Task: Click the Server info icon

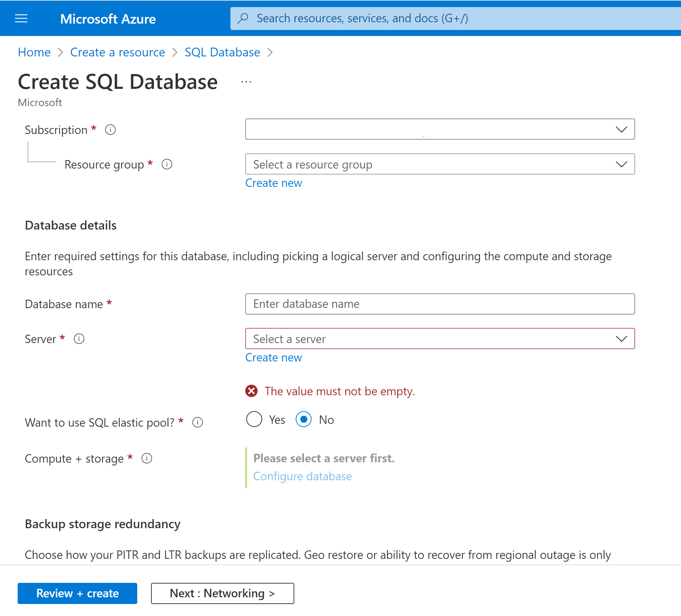Action: 79,339
